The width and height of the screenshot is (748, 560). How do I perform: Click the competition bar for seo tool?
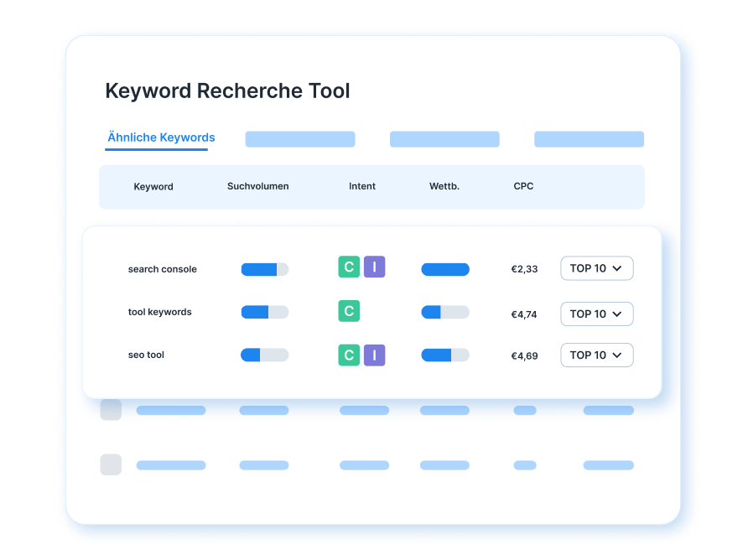point(445,355)
